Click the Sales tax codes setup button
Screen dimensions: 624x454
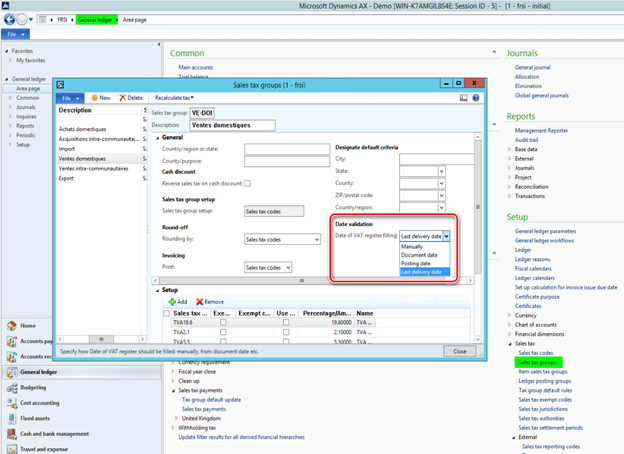(x=274, y=211)
